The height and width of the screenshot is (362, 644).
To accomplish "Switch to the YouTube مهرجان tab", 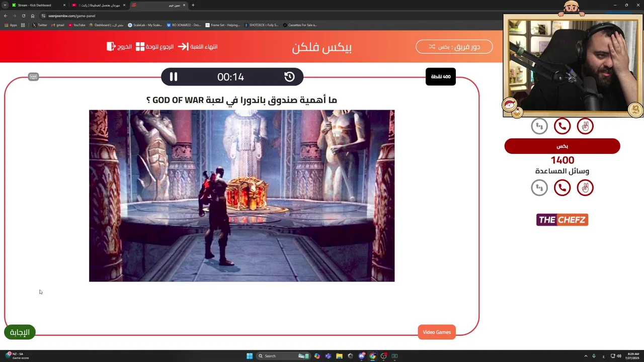I will click(x=98, y=5).
